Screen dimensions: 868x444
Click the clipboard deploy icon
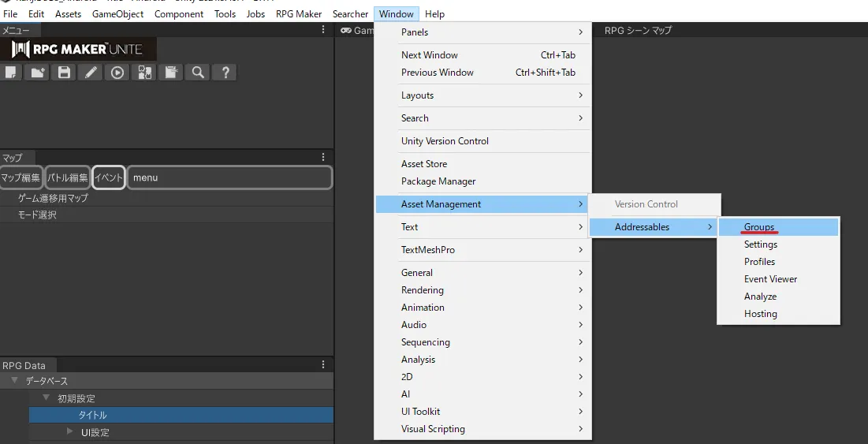point(171,73)
